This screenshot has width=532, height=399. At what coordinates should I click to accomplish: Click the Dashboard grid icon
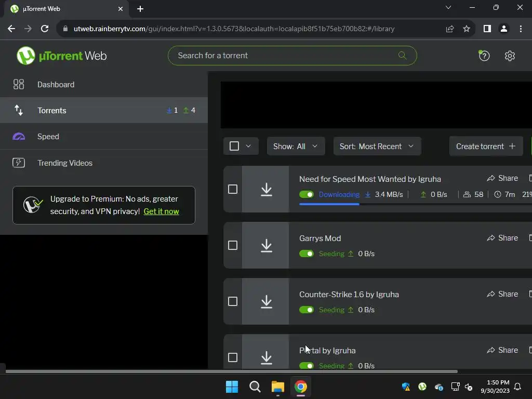click(19, 84)
